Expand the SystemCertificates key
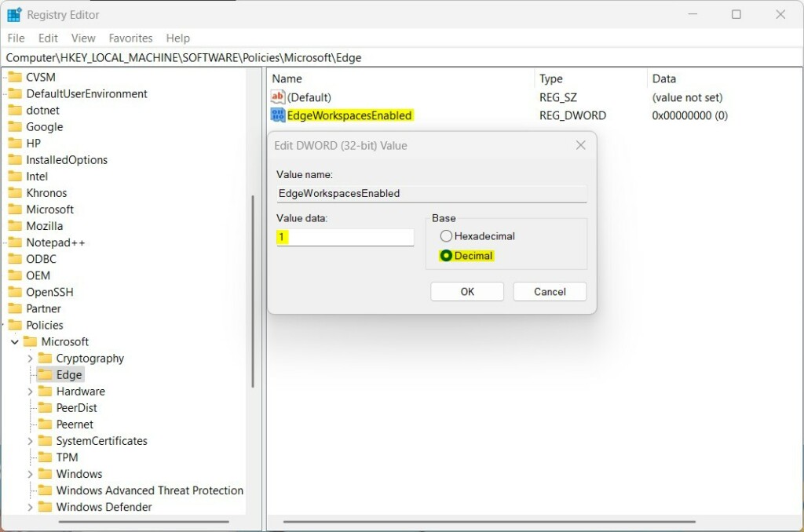 click(30, 441)
